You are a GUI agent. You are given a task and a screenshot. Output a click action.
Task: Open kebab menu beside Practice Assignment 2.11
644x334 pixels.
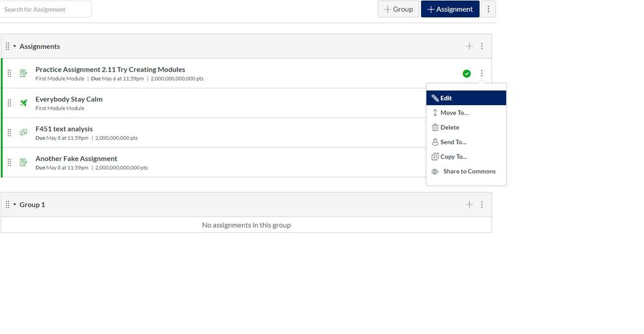482,74
